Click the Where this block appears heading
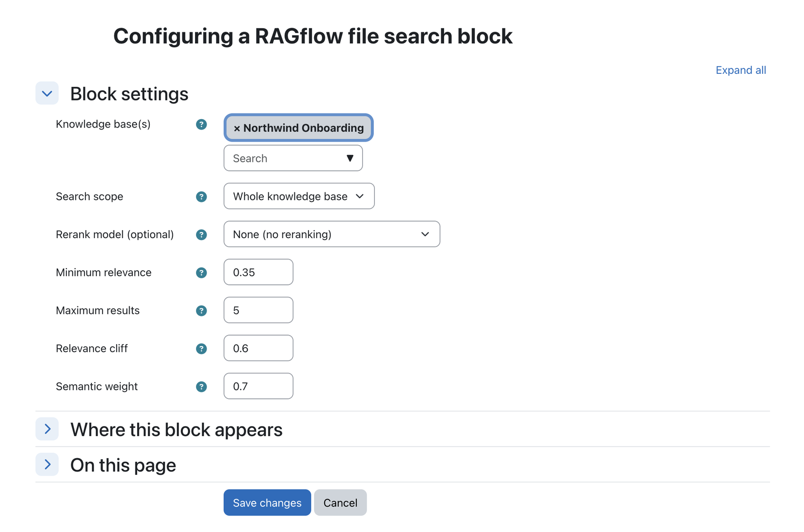The image size is (804, 532). click(176, 430)
